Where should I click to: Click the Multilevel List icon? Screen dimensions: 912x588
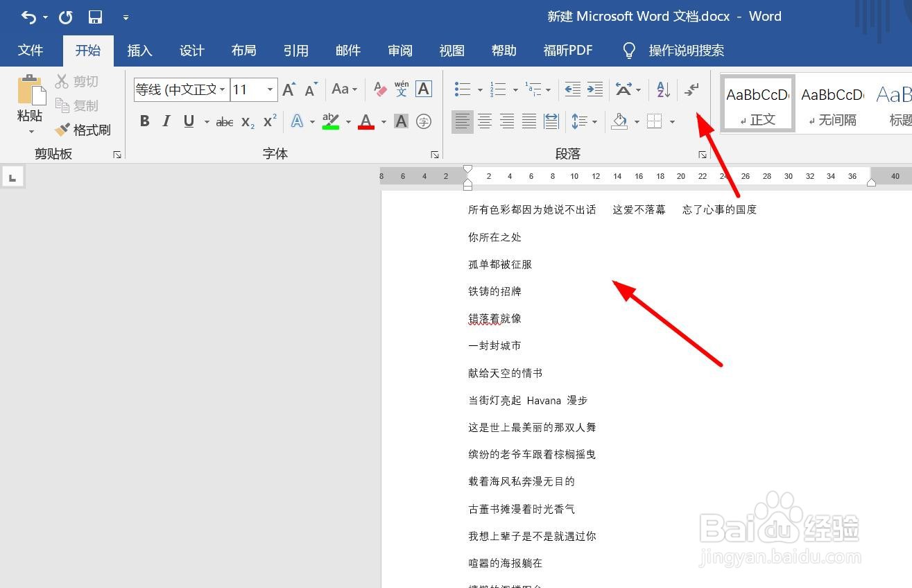[x=533, y=89]
